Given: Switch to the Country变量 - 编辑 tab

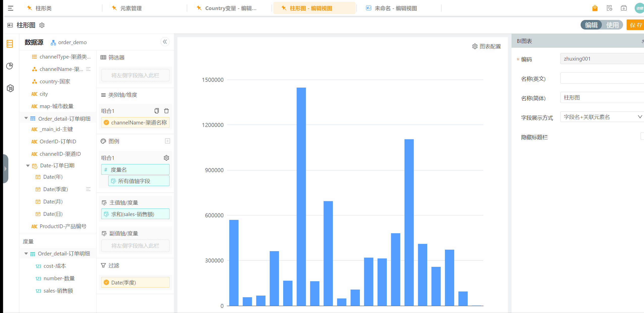Looking at the screenshot, I should [x=231, y=8].
